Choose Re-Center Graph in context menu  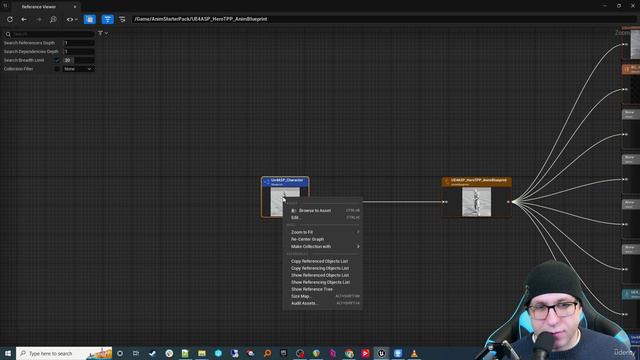click(x=322, y=239)
